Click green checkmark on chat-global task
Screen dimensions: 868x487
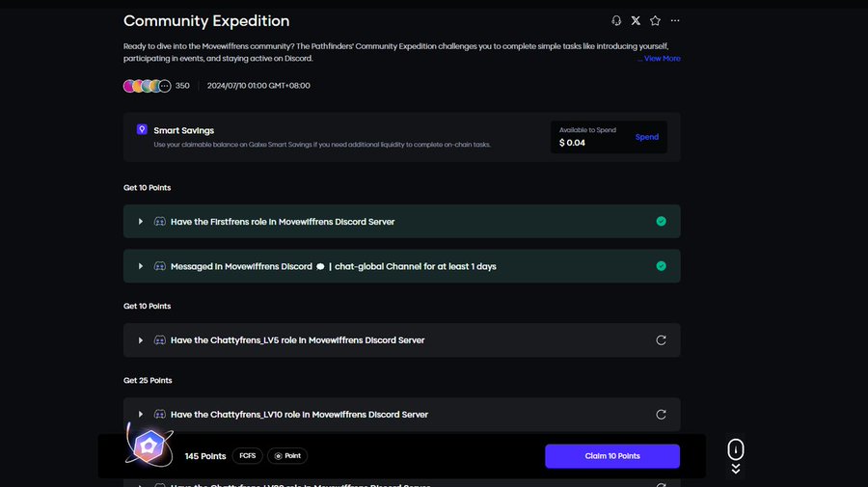(x=661, y=266)
